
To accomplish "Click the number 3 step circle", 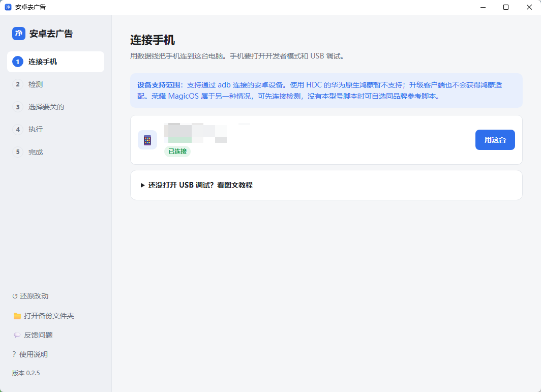I will coord(18,107).
